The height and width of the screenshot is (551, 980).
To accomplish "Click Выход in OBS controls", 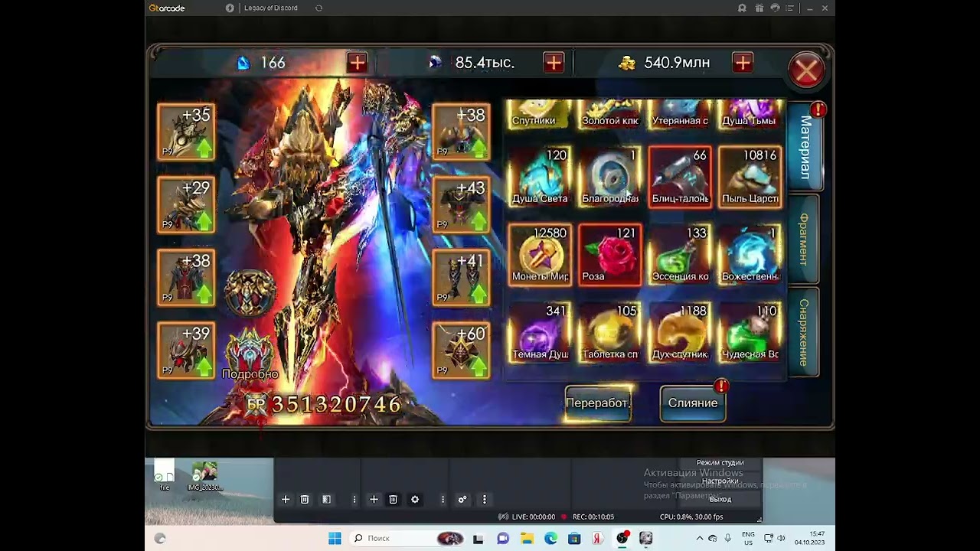I will click(x=720, y=499).
